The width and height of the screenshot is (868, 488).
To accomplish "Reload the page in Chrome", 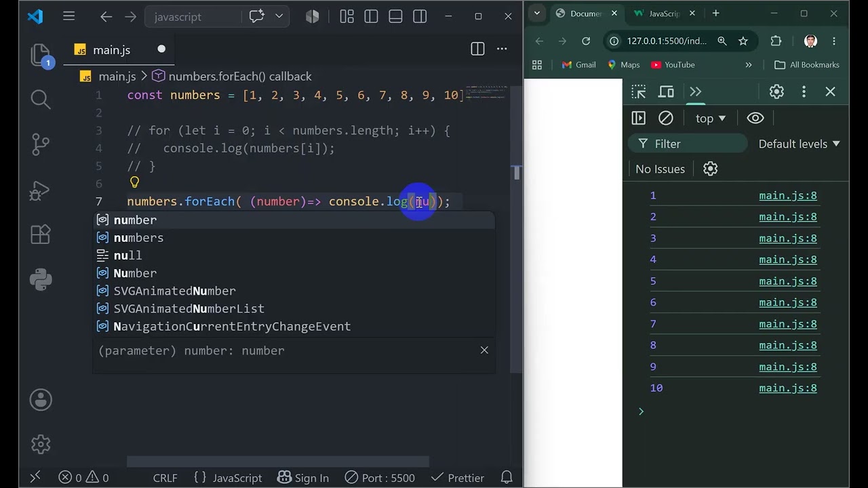I will 586,41.
